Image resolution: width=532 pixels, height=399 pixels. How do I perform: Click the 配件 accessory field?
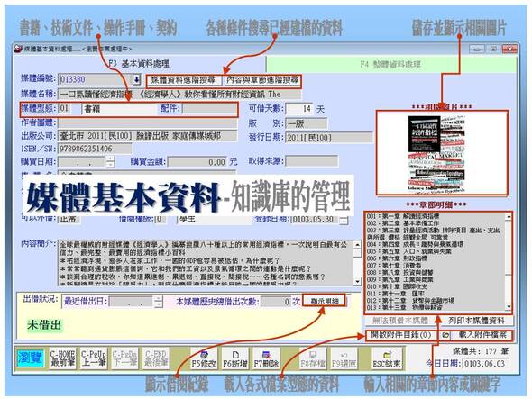(210, 109)
